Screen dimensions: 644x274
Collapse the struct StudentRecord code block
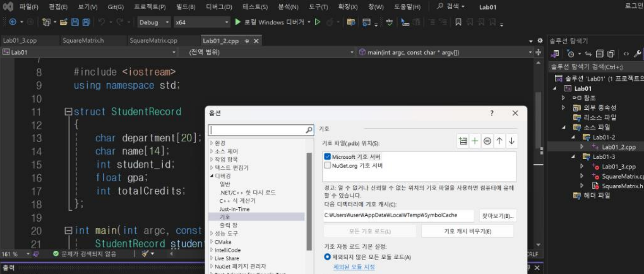click(x=68, y=111)
